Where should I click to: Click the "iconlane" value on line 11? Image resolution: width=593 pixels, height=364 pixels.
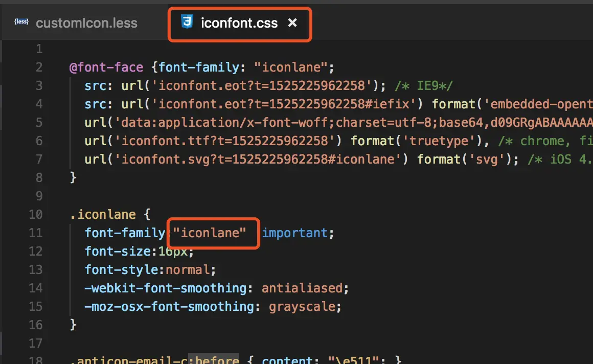pyautogui.click(x=210, y=233)
